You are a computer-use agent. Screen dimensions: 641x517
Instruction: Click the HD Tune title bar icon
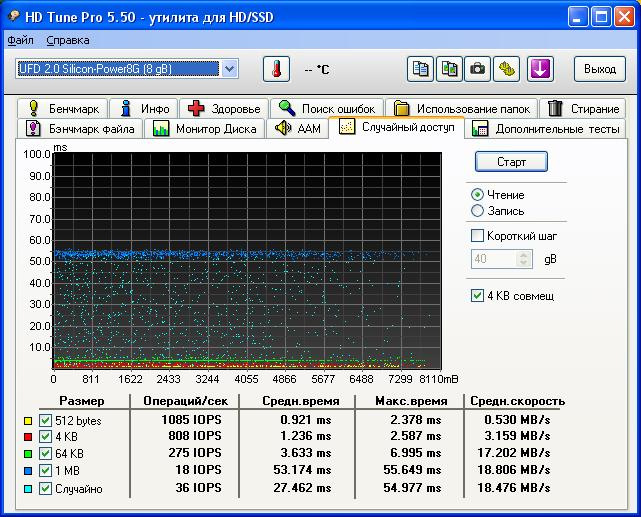point(14,17)
